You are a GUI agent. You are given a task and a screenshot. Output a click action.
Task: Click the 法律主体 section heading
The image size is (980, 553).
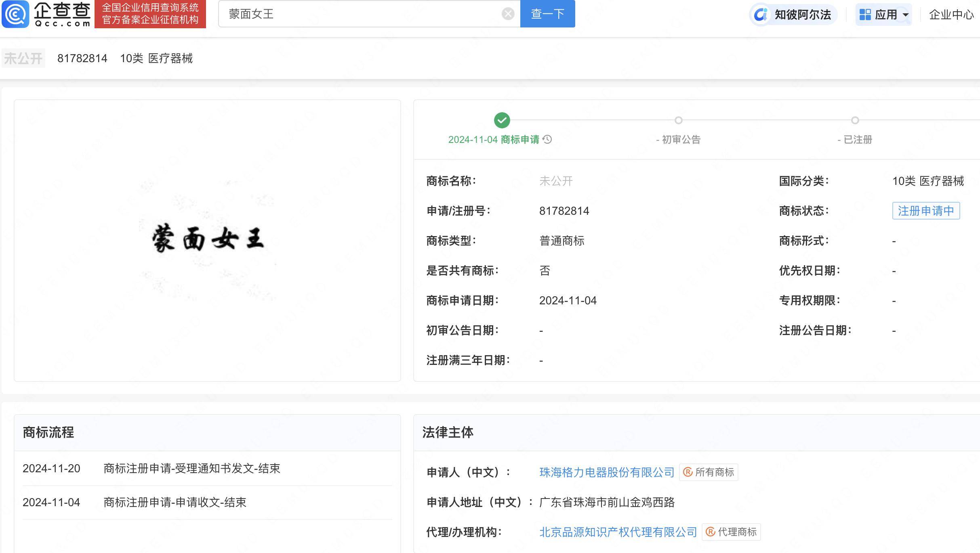pos(448,432)
